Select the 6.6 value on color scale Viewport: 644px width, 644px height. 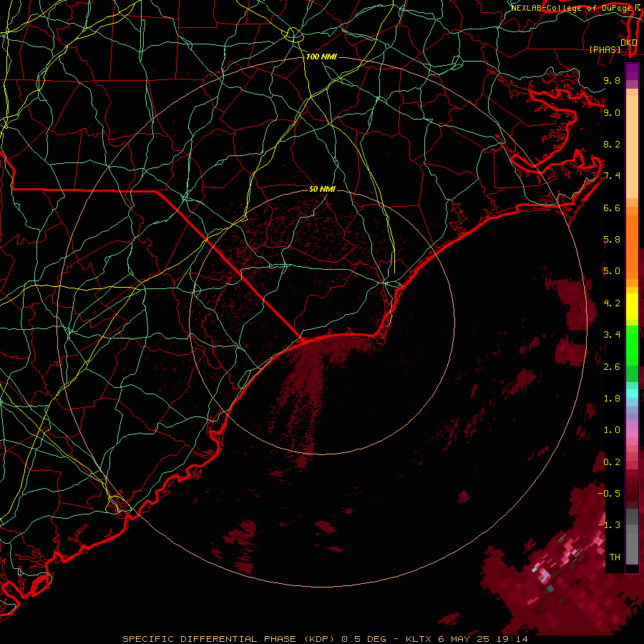(x=612, y=208)
